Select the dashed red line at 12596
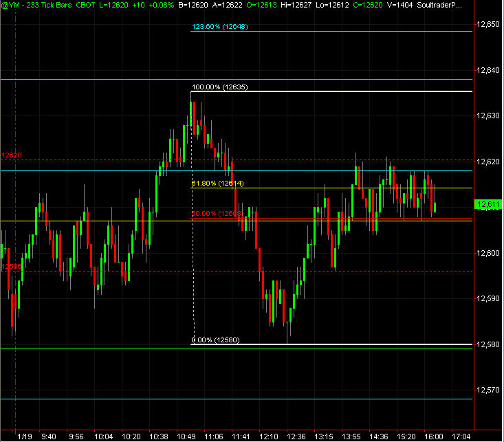504x442 pixels. tap(237, 272)
